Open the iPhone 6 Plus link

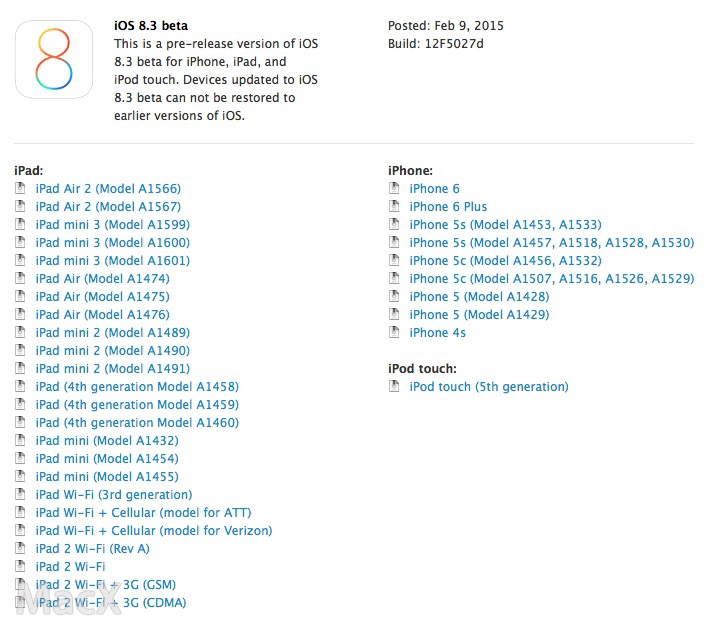(448, 207)
